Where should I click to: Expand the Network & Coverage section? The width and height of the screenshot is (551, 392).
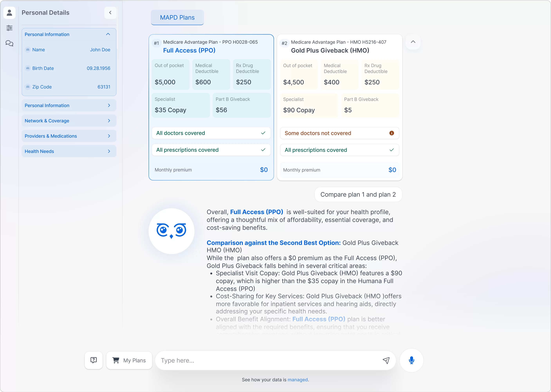click(x=69, y=121)
